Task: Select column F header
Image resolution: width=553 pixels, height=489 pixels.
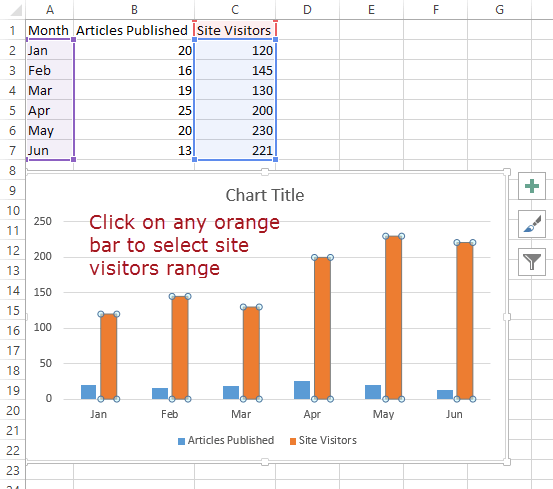Action: pyautogui.click(x=436, y=10)
